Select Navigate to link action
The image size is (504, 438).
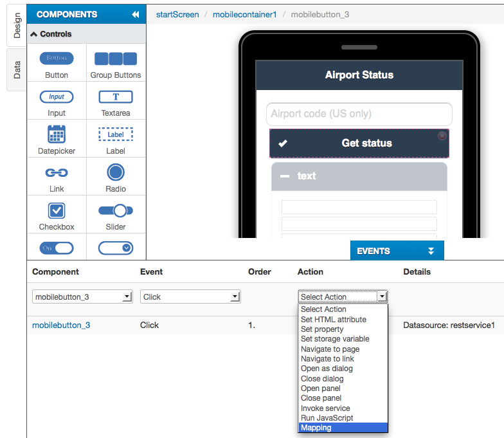343,359
